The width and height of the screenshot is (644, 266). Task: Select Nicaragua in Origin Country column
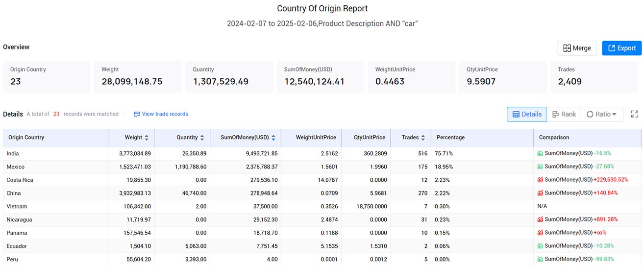[19, 219]
